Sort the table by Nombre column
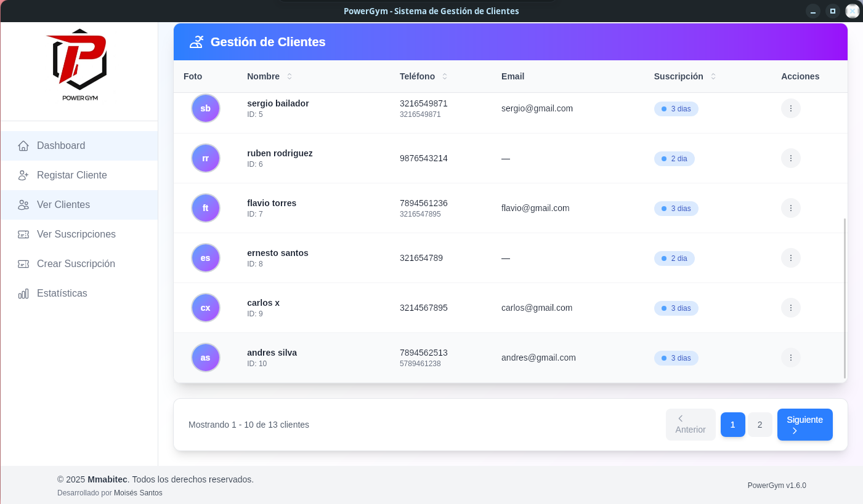Screen dimensions: 863x504 (x=290, y=76)
